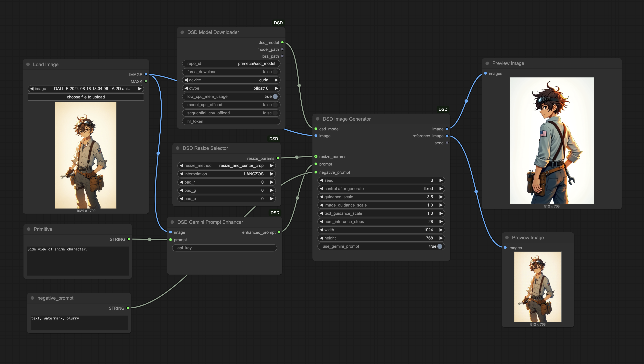
Task: Click the api_key input field
Action: pyautogui.click(x=224, y=248)
